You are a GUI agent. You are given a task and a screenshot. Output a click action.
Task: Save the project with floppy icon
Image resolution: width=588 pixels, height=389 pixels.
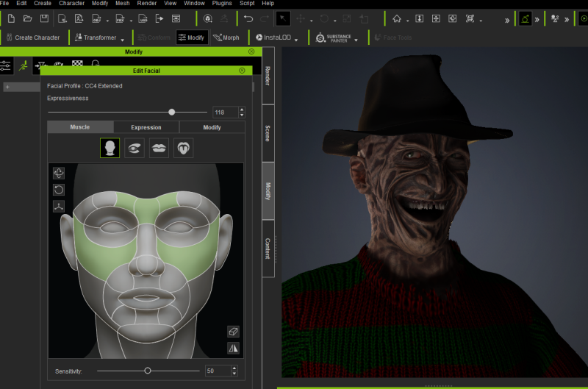pos(44,18)
